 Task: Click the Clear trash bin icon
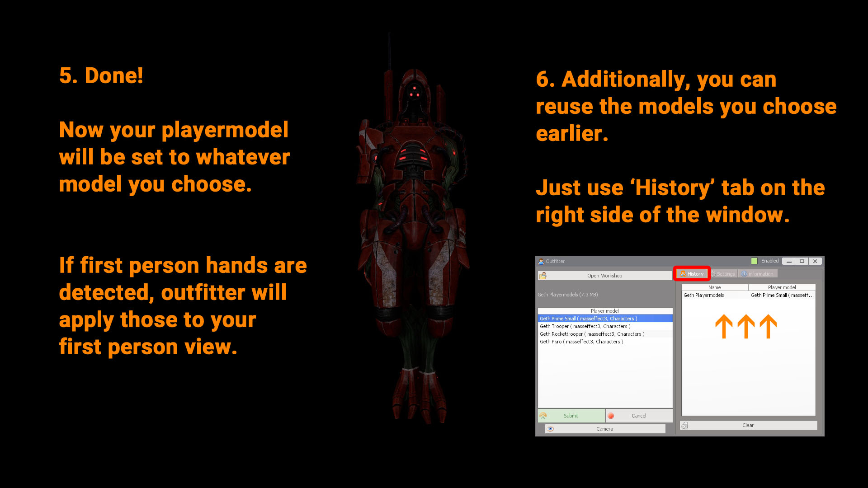point(685,425)
